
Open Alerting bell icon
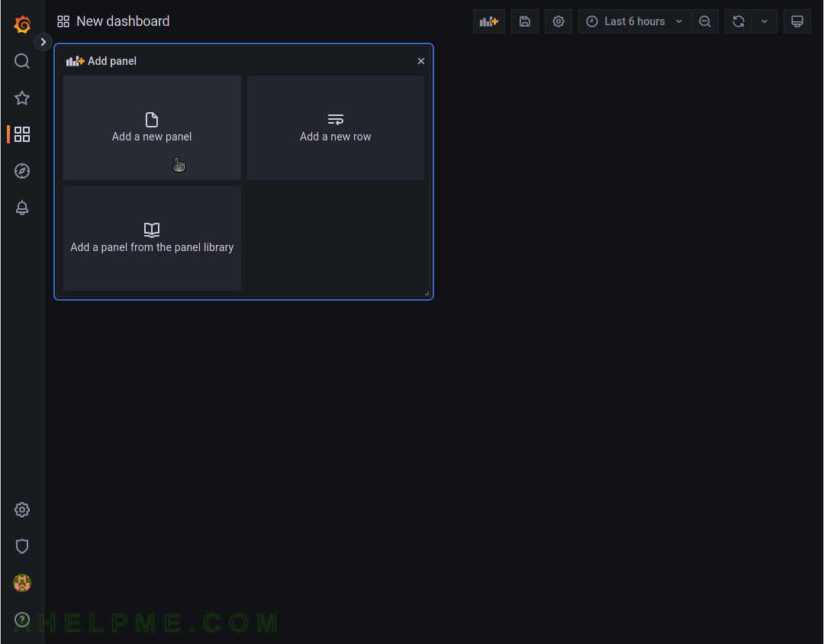click(x=22, y=208)
